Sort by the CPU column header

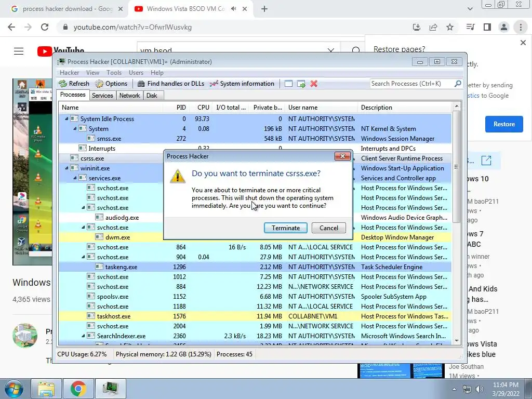[201, 108]
